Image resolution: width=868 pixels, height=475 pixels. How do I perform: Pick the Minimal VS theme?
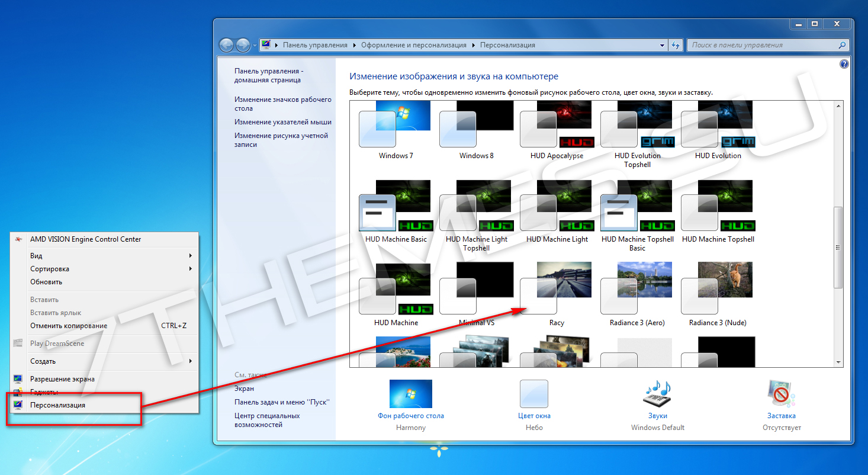click(x=475, y=289)
